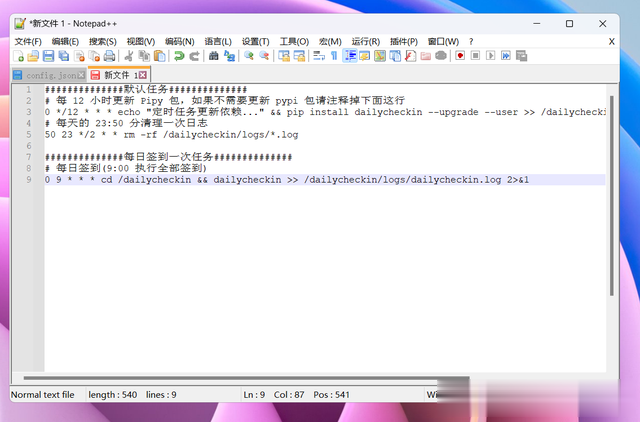Click 'Normal text file' in status bar
640x422 pixels.
coord(42,395)
